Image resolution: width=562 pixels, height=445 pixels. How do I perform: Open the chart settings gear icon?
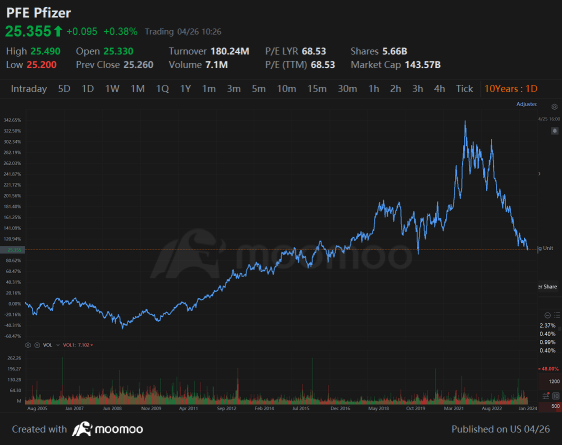(554, 107)
